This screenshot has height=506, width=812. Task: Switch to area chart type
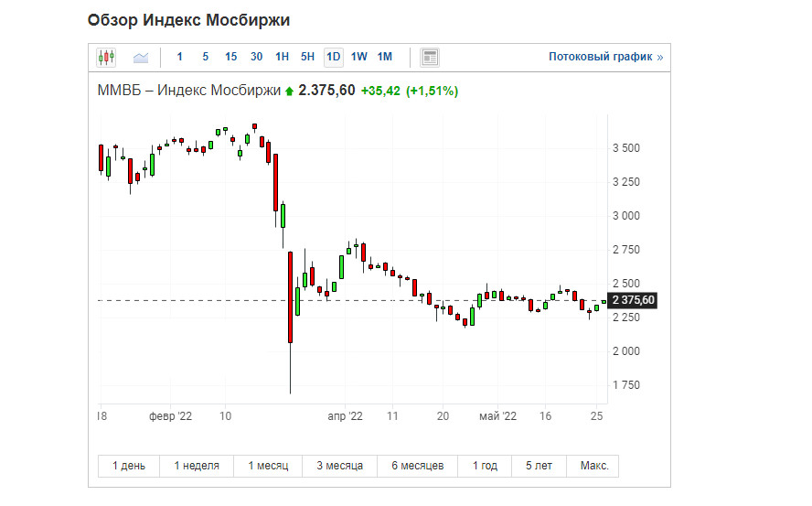(x=141, y=57)
